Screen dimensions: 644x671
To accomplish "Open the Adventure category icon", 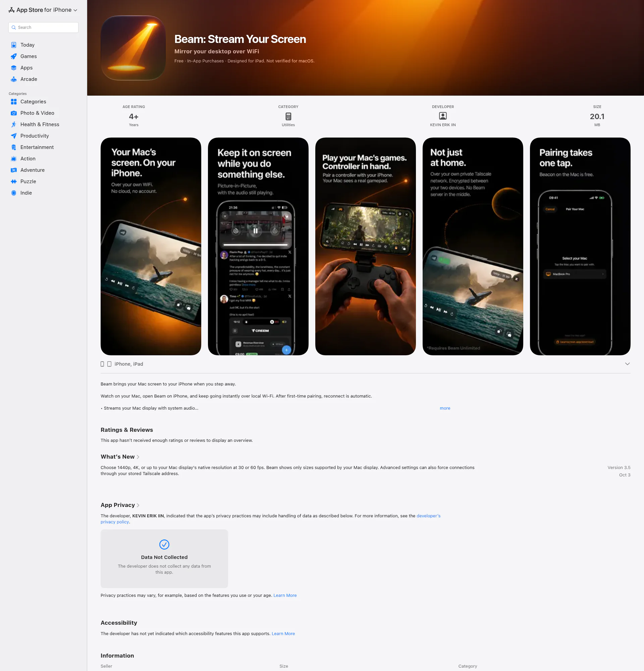I will [x=14, y=170].
